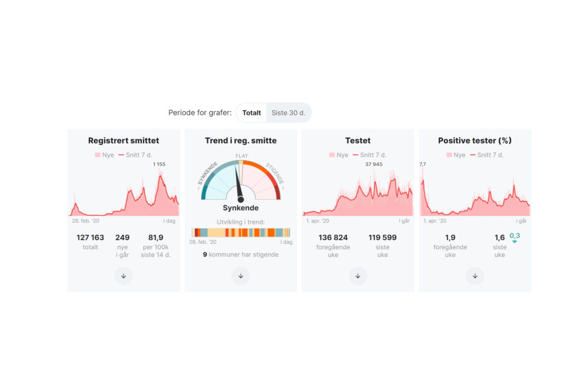The width and height of the screenshot is (588, 392).
Task: Click the Registrert smittet heading
Action: (x=123, y=141)
